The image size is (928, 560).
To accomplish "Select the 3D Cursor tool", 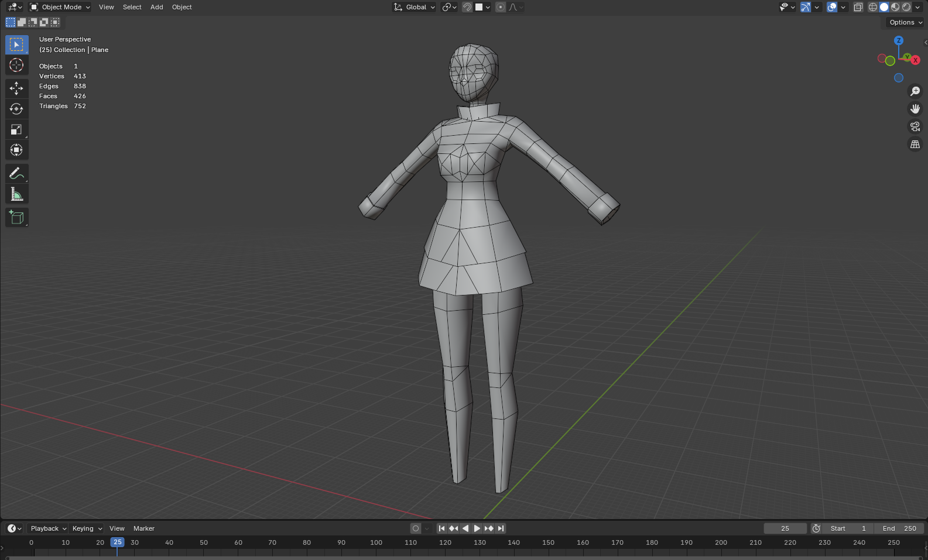I will [x=16, y=65].
